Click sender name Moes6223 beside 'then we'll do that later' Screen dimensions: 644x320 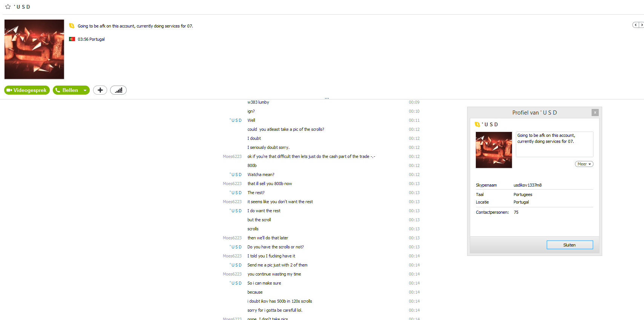pyautogui.click(x=232, y=238)
